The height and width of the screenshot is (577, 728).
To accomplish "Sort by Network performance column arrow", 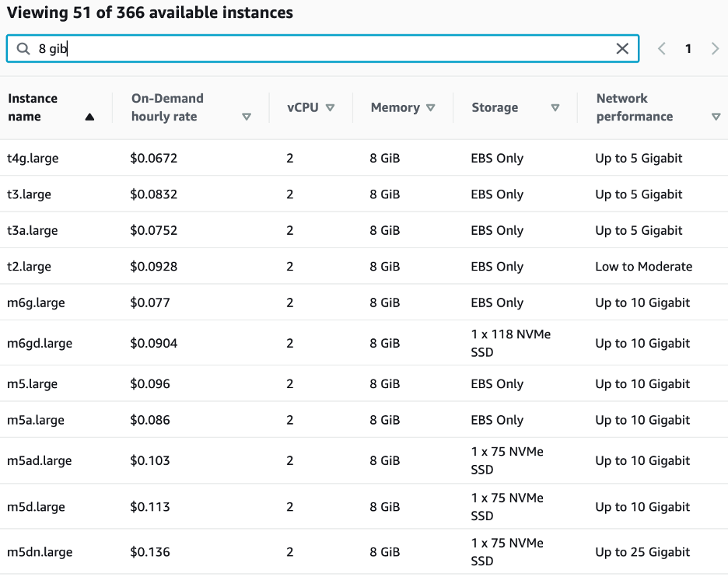I will [716, 117].
